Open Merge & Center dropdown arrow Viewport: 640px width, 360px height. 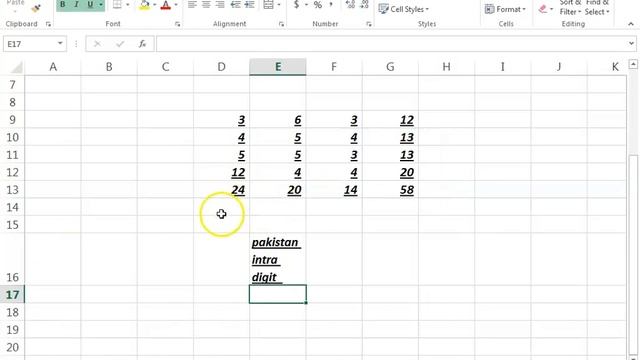(x=279, y=5)
